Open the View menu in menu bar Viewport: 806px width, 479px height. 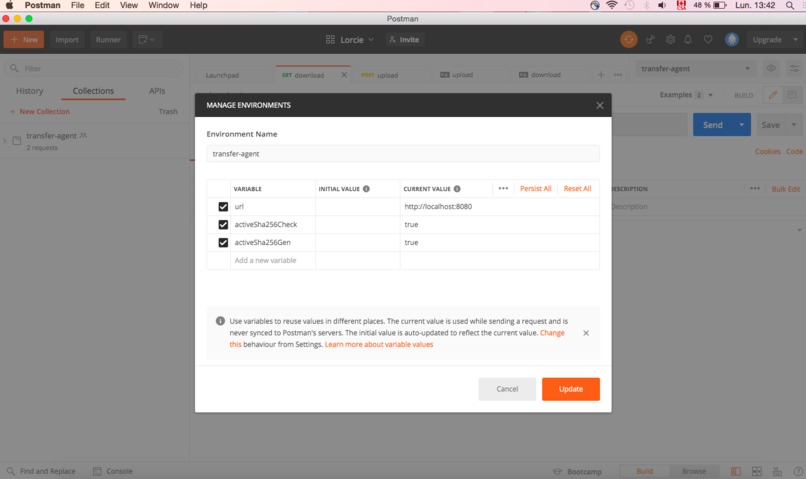pyautogui.click(x=129, y=5)
